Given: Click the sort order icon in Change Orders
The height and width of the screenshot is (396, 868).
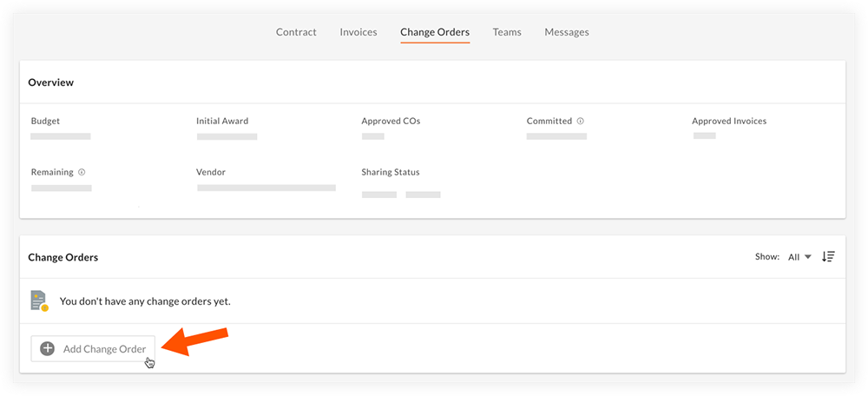Looking at the screenshot, I should (x=828, y=256).
